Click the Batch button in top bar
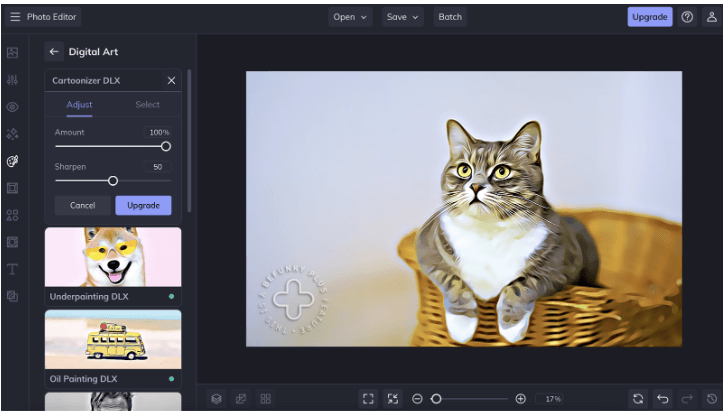Image resolution: width=724 pixels, height=411 pixels. tap(450, 17)
